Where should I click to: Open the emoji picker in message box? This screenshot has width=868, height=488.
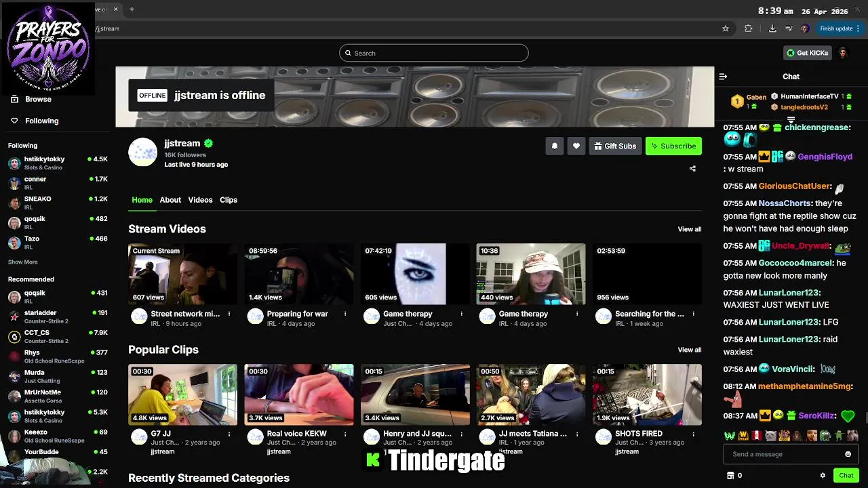pyautogui.click(x=848, y=454)
